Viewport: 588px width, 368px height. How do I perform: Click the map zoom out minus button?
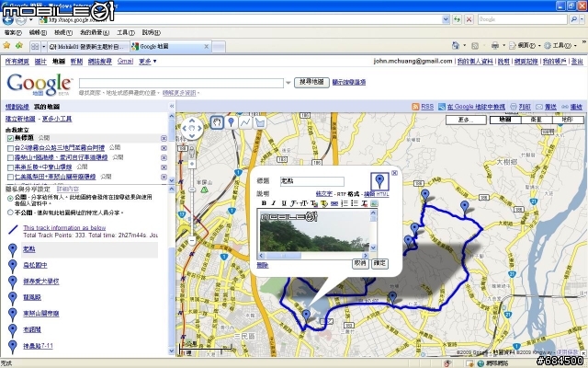click(x=192, y=240)
